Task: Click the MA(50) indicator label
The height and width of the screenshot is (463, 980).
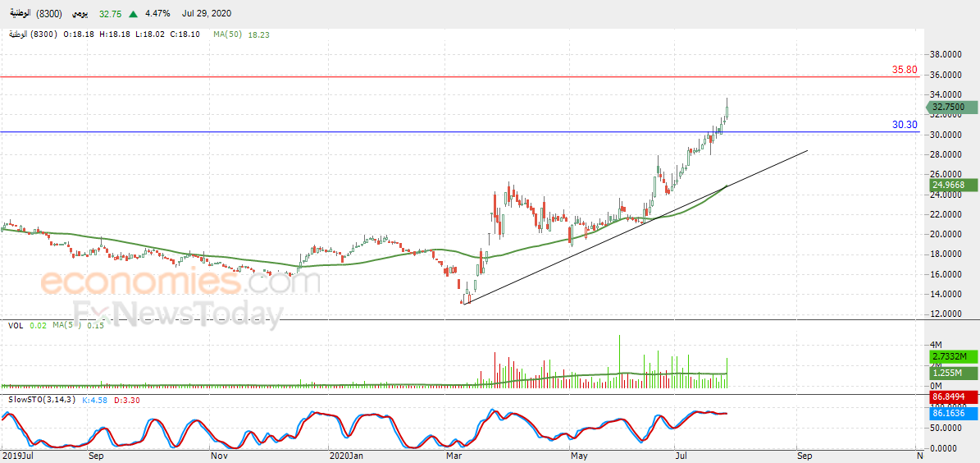Action: point(227,34)
